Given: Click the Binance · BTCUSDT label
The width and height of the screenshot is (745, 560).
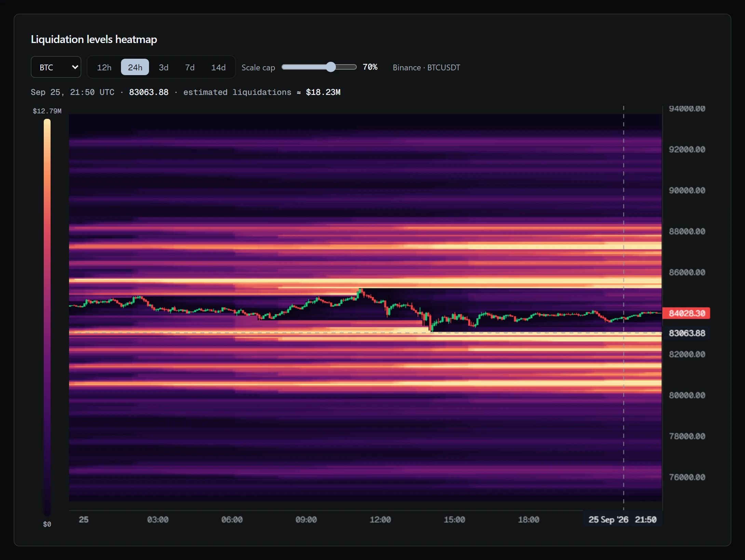Looking at the screenshot, I should pos(426,68).
